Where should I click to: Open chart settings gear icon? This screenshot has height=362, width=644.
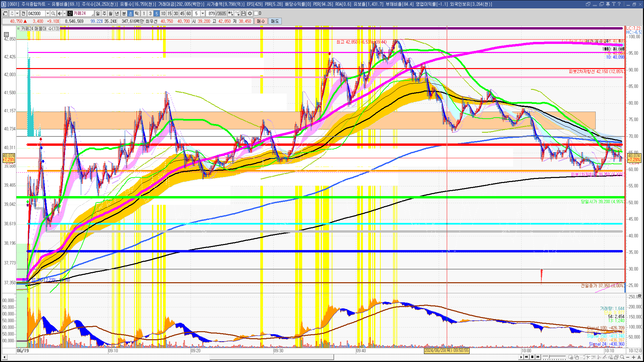tap(250, 13)
